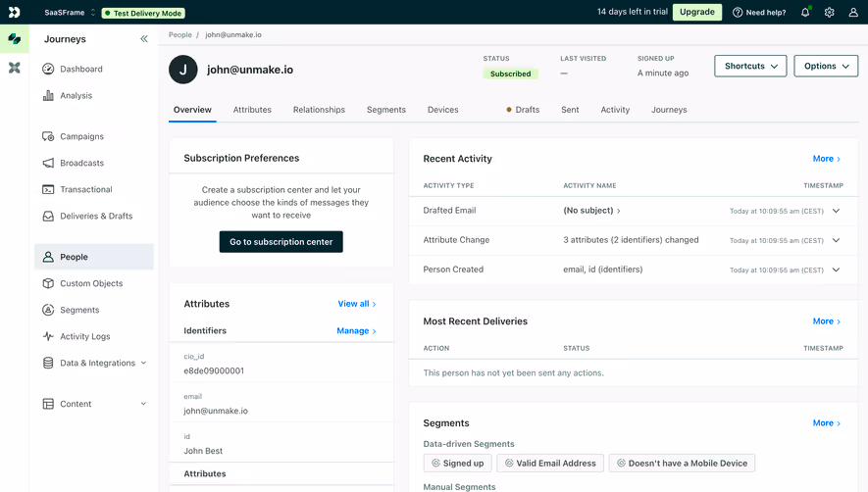The height and width of the screenshot is (492, 868).
Task: Expand Data & Integrations menu
Action: coord(94,363)
